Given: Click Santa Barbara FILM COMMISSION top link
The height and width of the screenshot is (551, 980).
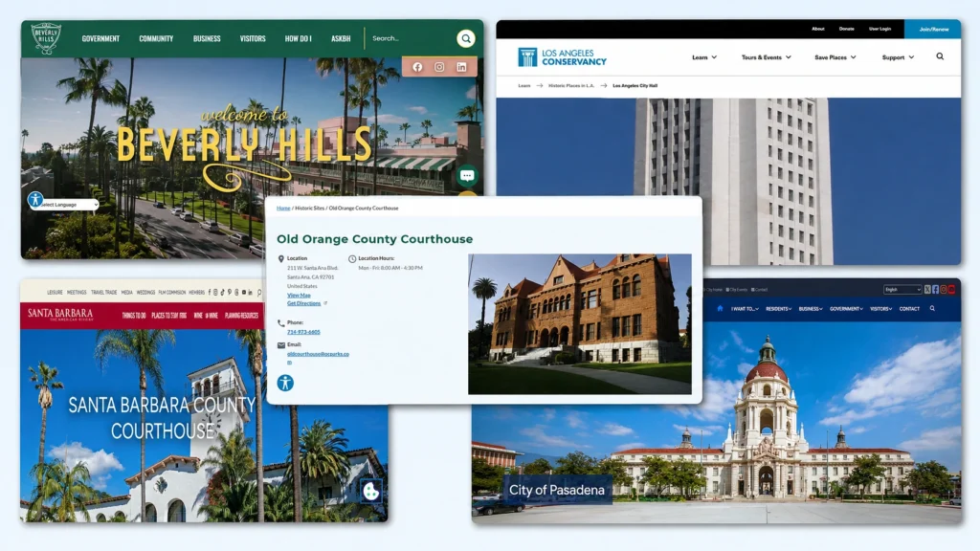Looking at the screenshot, I should (x=172, y=293).
